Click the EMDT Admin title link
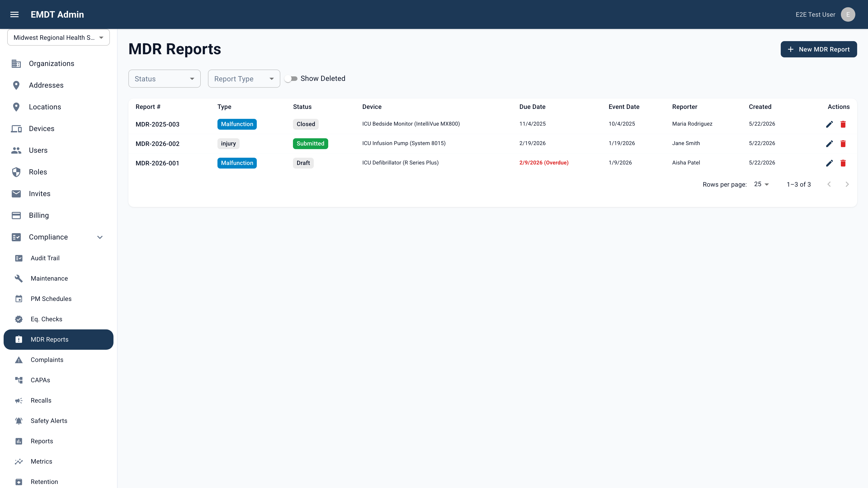 57,14
